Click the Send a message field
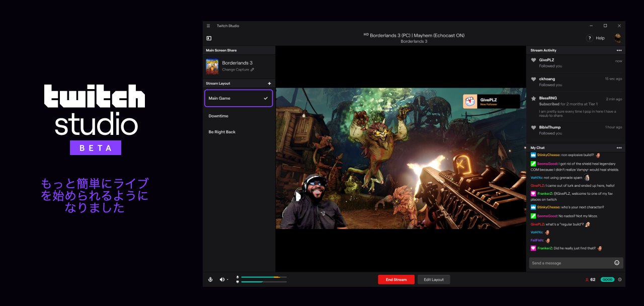 (x=576, y=263)
